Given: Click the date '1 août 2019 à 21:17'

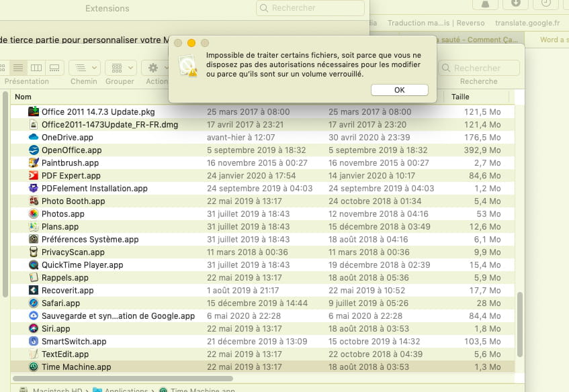Looking at the screenshot, I should point(243,291).
